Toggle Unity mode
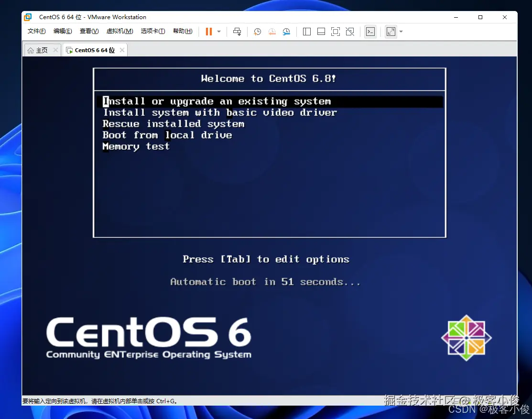The width and height of the screenshot is (532, 419). 350,32
